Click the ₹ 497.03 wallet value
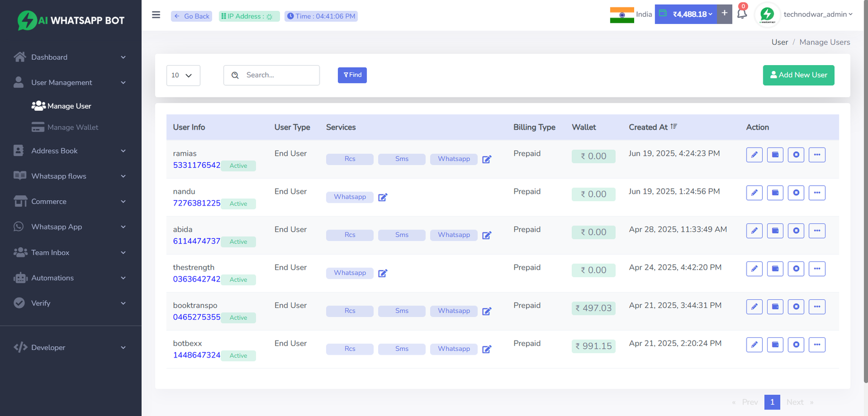The width and height of the screenshot is (868, 416). point(593,308)
